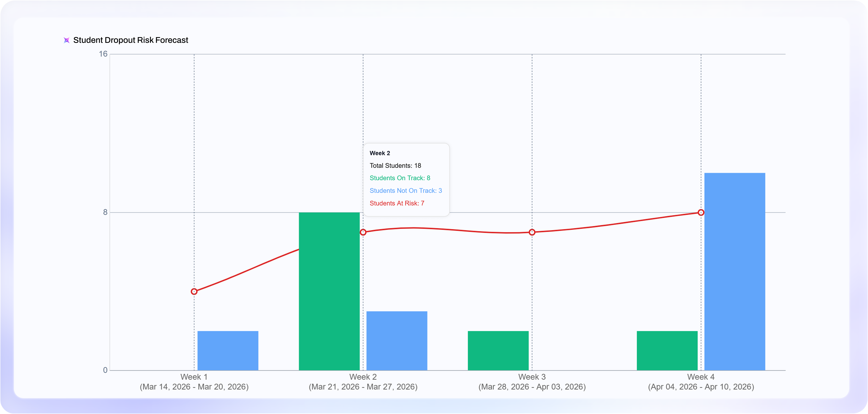868x414 pixels.
Task: Click the 'Week 4' x-axis label
Action: [701, 377]
